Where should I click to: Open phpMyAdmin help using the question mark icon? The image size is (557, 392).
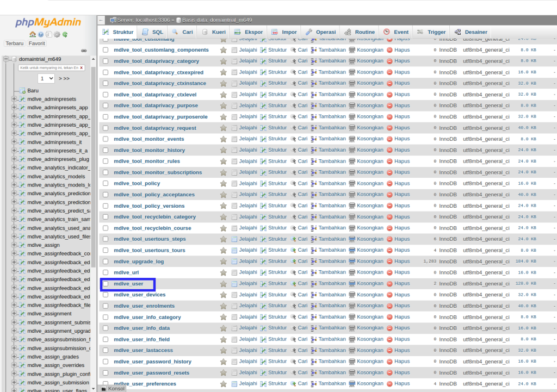pos(41,34)
